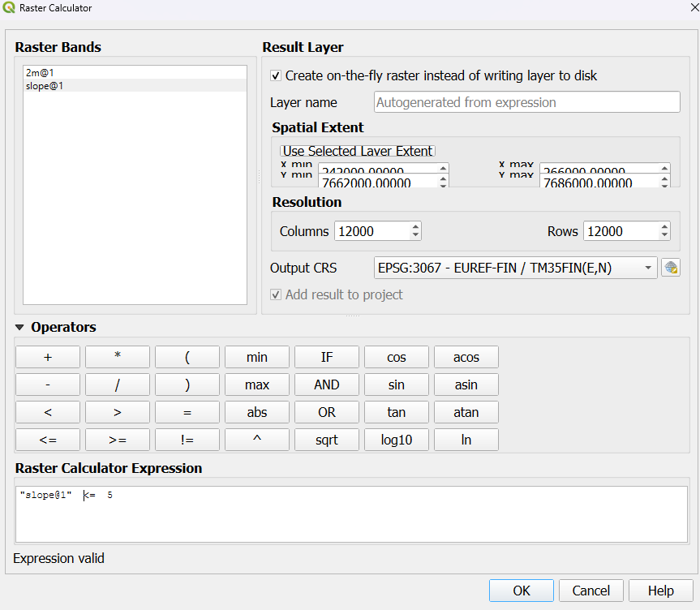700x610 pixels.
Task: Insert the close parenthesis operator
Action: pos(187,384)
